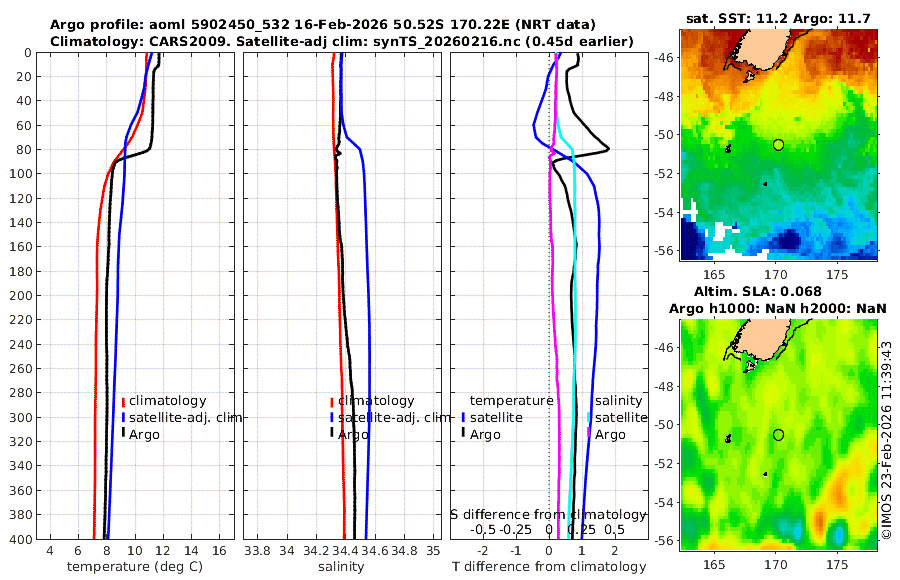Screen dimensions: 900x580
Task: Click the landmass at top of SLA map
Action: coord(758,339)
